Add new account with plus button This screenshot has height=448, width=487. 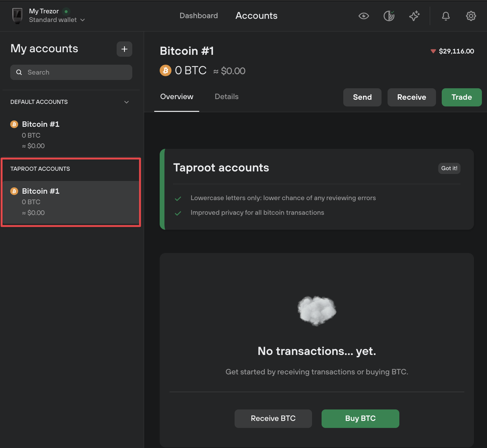[x=124, y=49]
